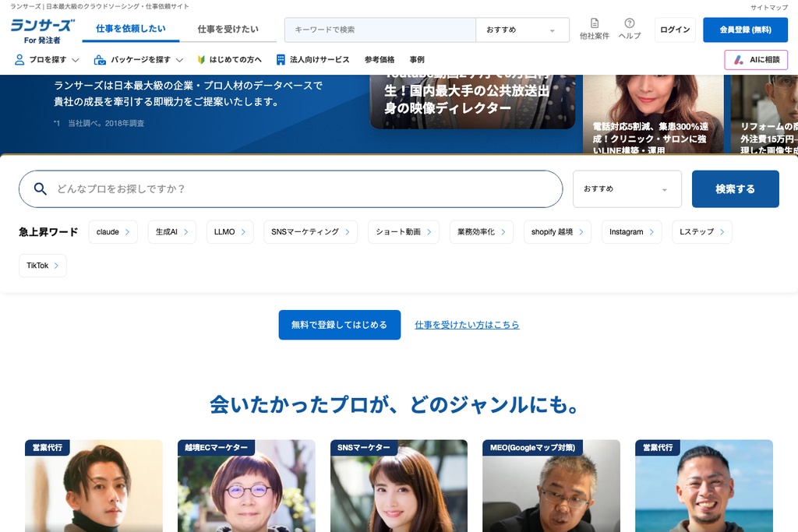Click 会いたかったプロが、どのジャンルにも。 heading

tap(394, 405)
